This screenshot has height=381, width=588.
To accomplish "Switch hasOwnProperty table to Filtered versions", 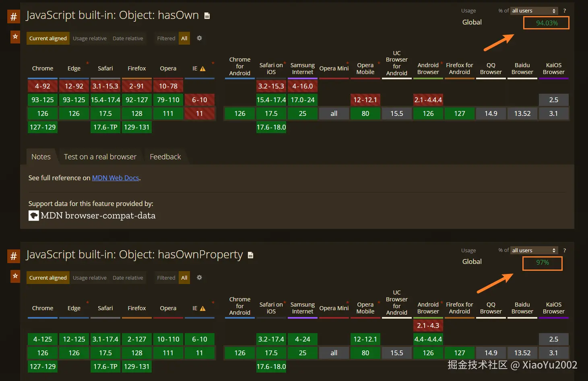I will tap(166, 278).
